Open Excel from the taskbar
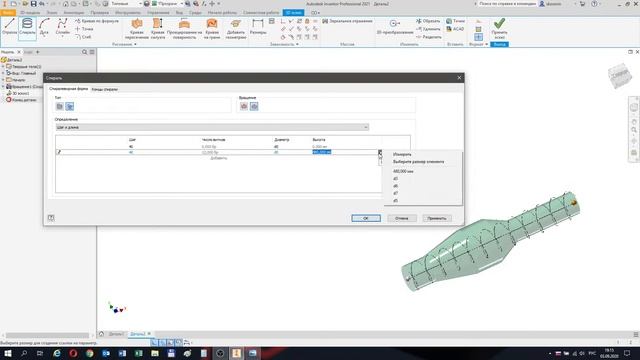Image resolution: width=640 pixels, height=360 pixels. 138,353
